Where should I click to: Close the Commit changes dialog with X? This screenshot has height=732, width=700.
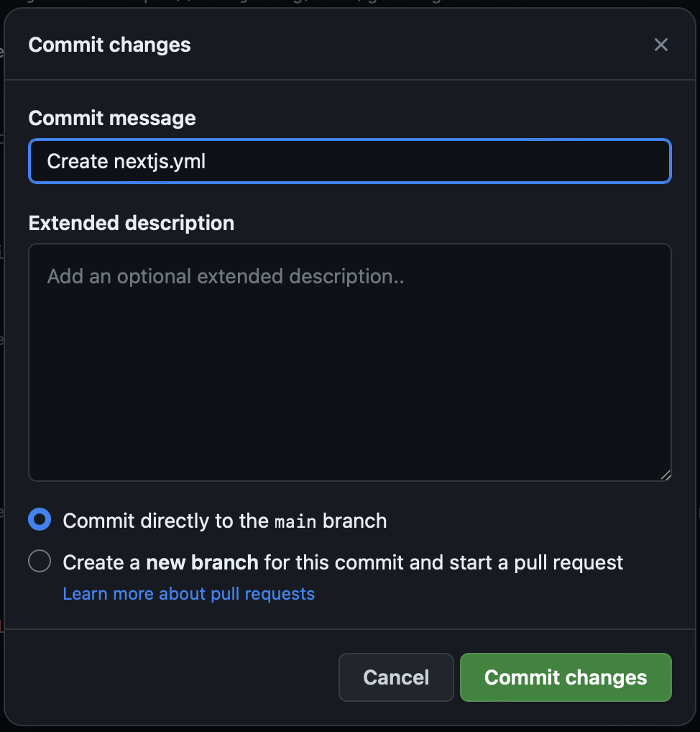pos(660,45)
